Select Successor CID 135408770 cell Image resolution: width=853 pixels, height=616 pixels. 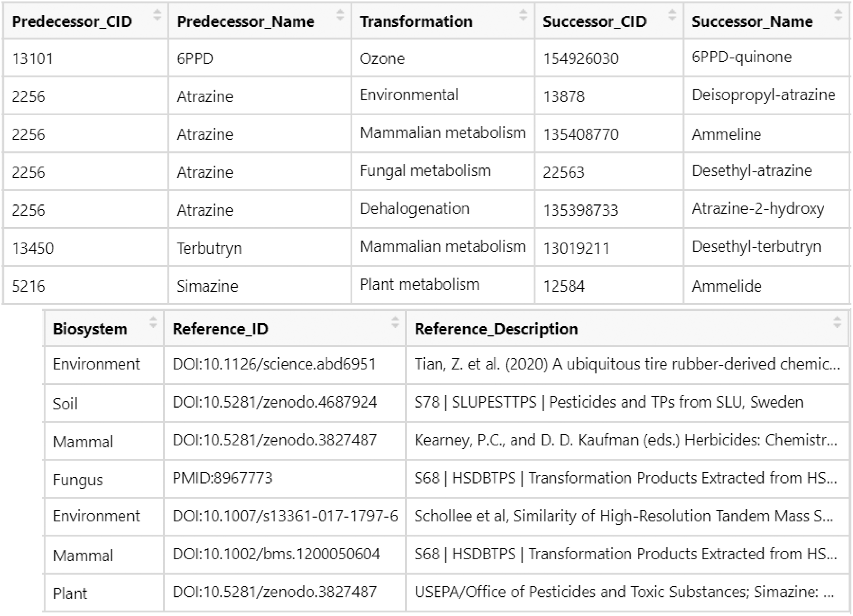point(580,135)
